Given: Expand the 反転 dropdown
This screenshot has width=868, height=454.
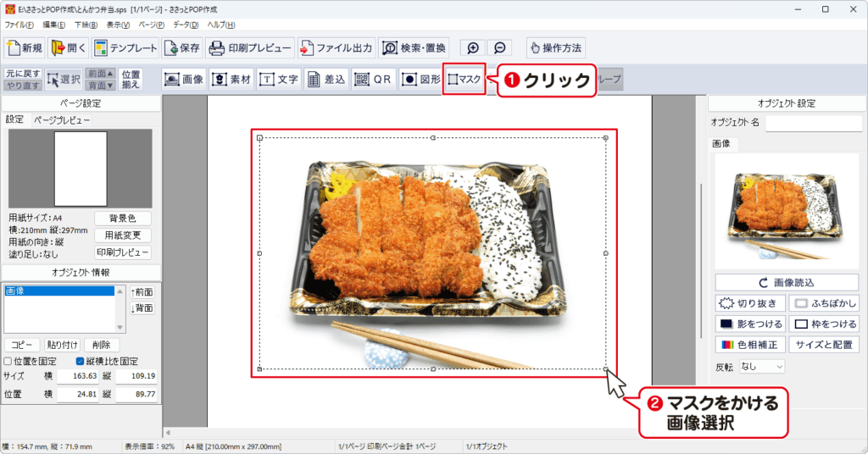Looking at the screenshot, I should [761, 367].
